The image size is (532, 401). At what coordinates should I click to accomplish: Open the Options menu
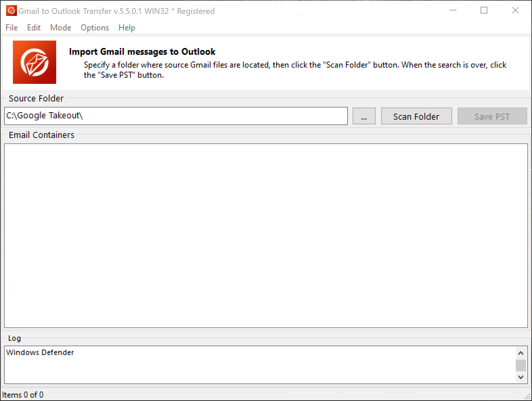point(95,28)
